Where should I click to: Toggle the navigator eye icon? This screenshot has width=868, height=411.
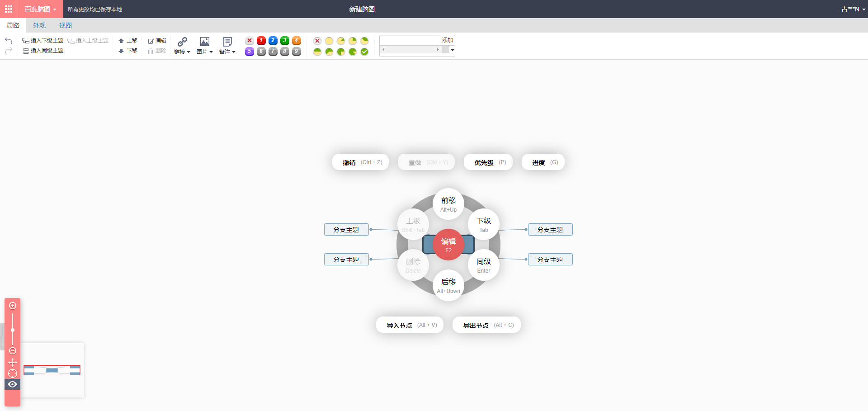click(13, 384)
